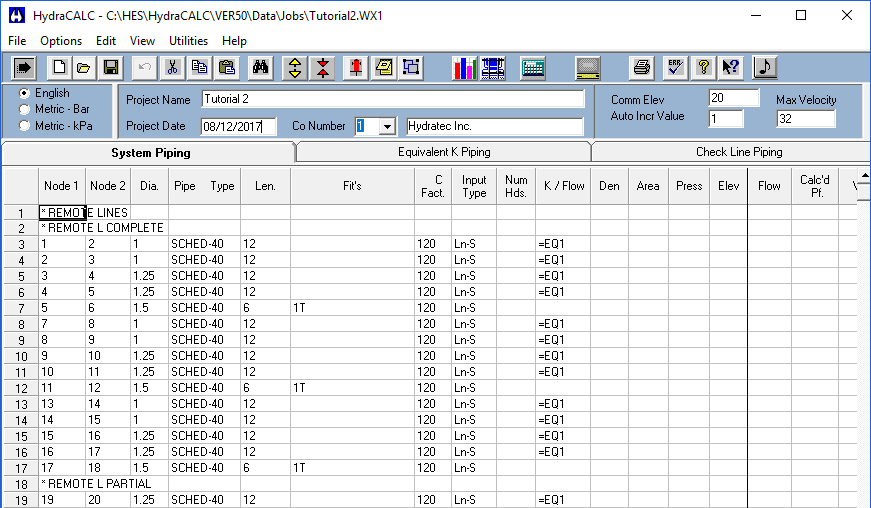Click the Co Number combo box value
Screen dimensions: 871x508
tap(367, 127)
